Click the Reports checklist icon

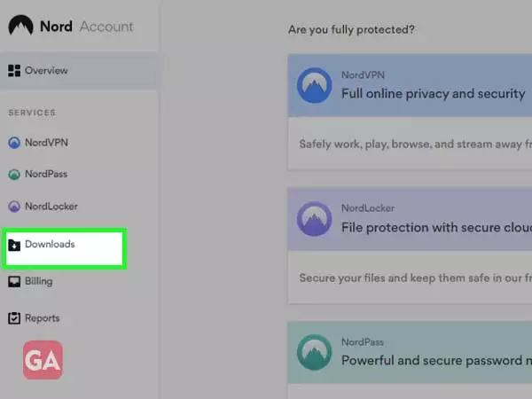(14, 318)
